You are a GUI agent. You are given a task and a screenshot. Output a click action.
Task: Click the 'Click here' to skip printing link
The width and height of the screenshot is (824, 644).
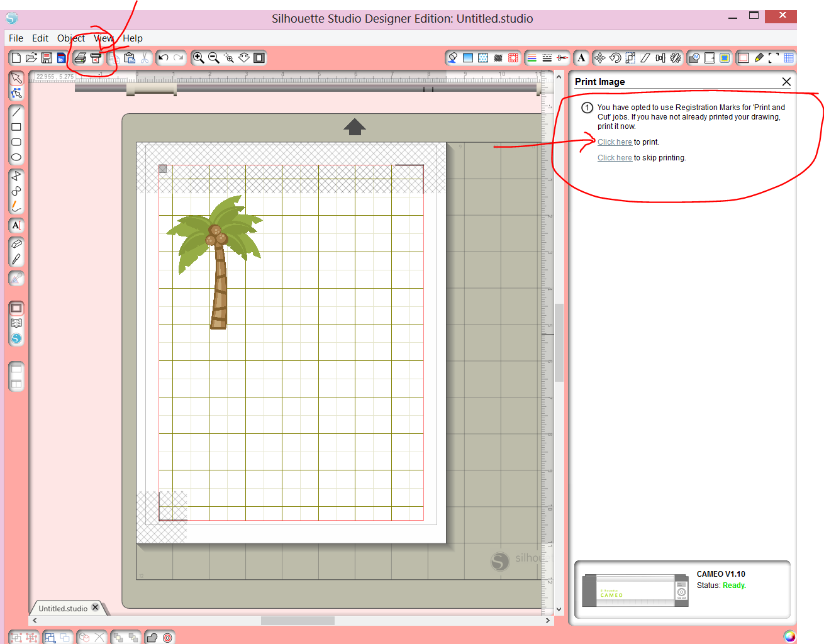click(x=615, y=158)
